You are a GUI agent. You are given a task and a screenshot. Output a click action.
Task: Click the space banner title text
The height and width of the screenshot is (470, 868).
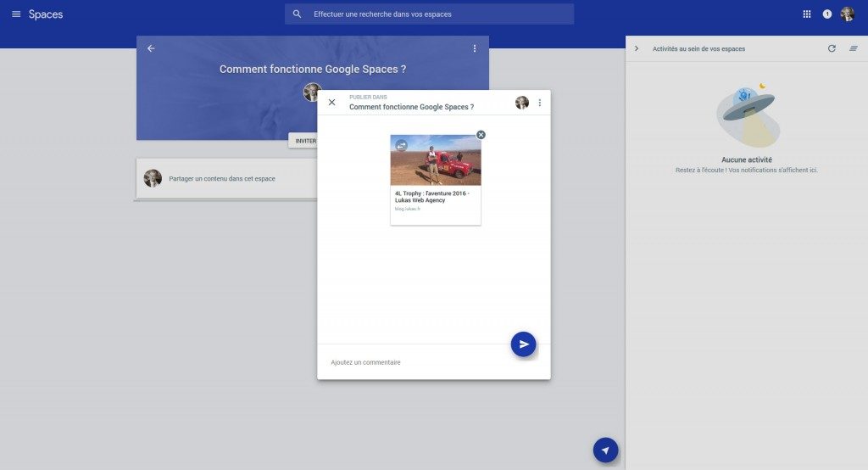click(313, 70)
